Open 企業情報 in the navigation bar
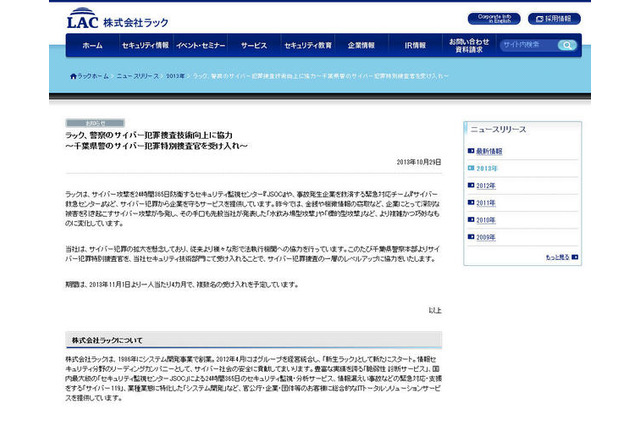This screenshot has width=640, height=426. [361, 46]
